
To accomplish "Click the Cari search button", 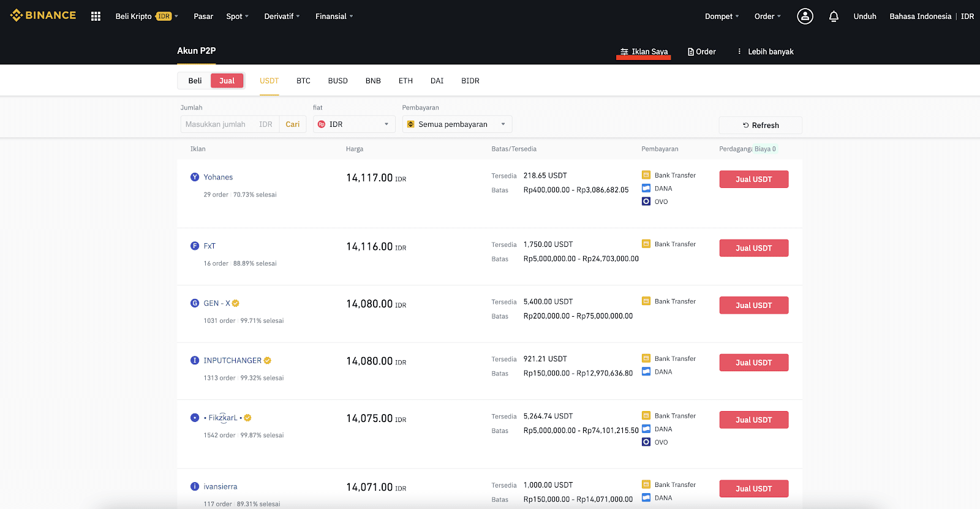I will coord(293,124).
